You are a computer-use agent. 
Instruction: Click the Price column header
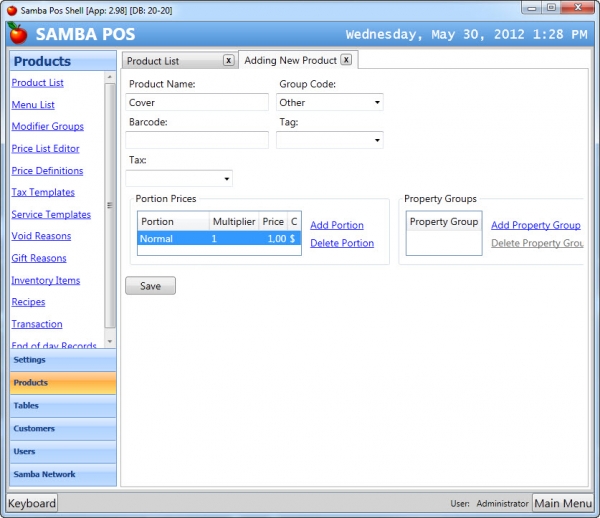(273, 222)
